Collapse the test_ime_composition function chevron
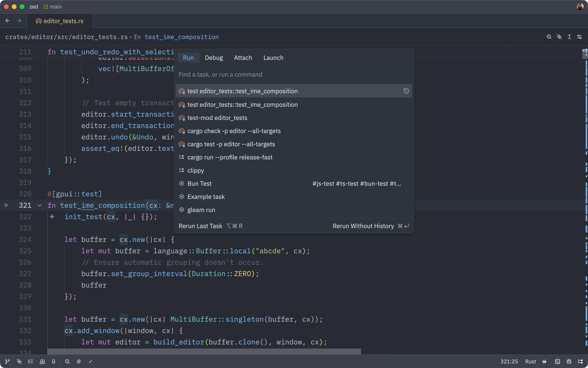Viewport: 588px width, 368px height. [40, 205]
